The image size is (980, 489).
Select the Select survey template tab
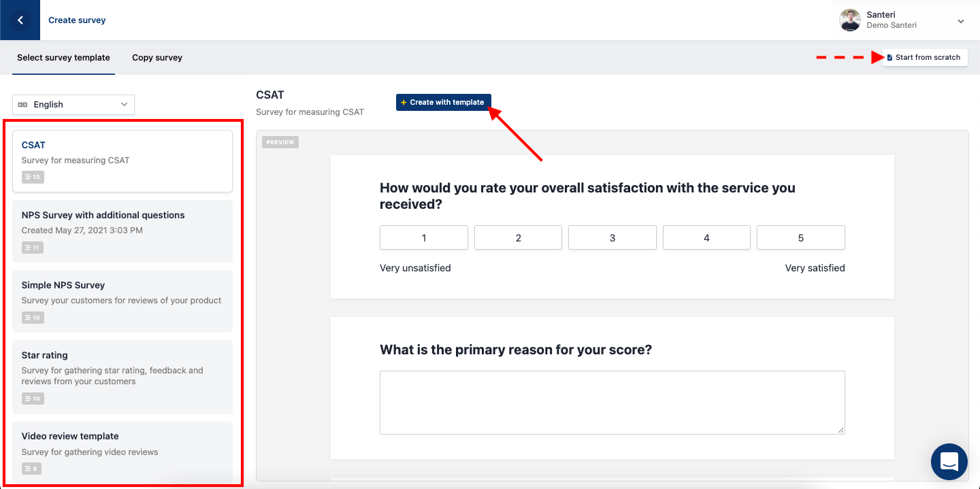point(63,58)
